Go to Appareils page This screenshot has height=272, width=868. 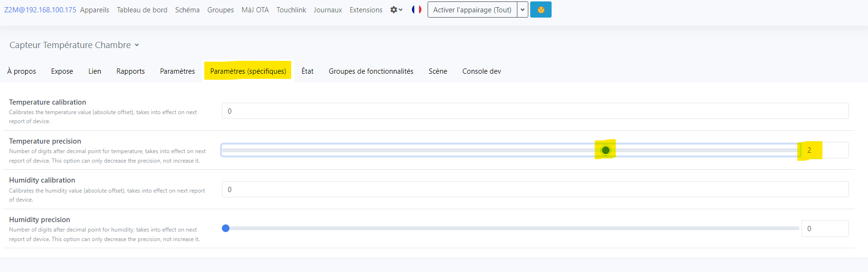[95, 10]
